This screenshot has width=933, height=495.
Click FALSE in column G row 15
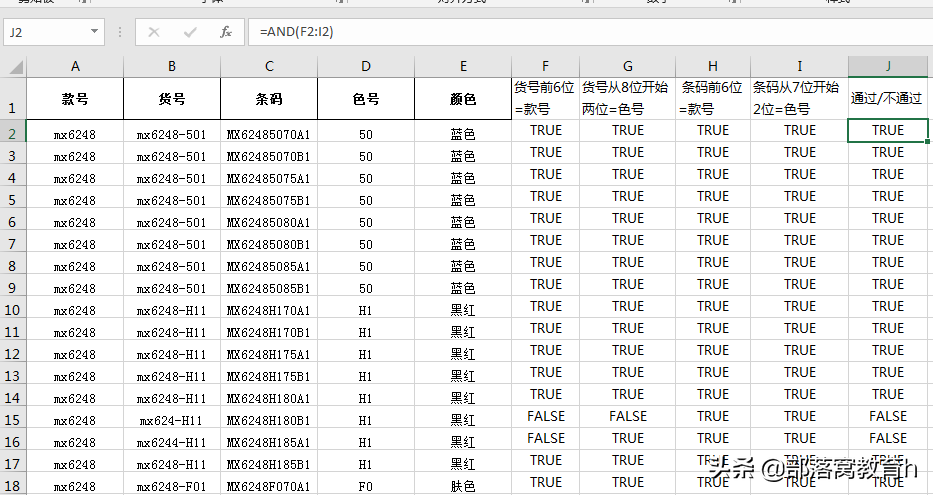(x=628, y=416)
